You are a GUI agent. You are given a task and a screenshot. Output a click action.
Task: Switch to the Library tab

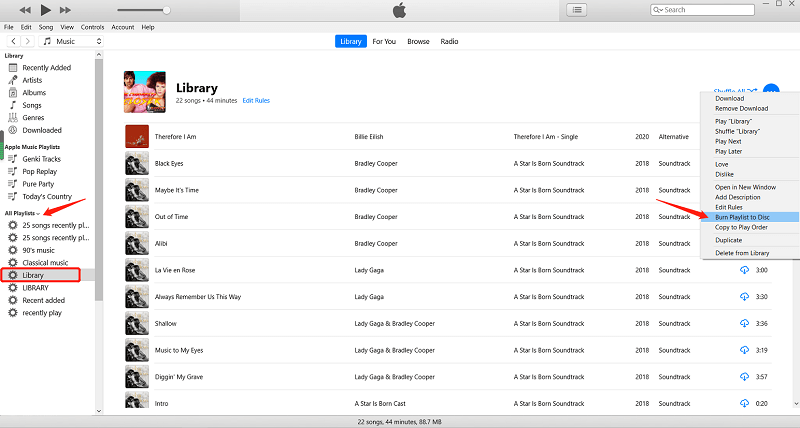351,41
